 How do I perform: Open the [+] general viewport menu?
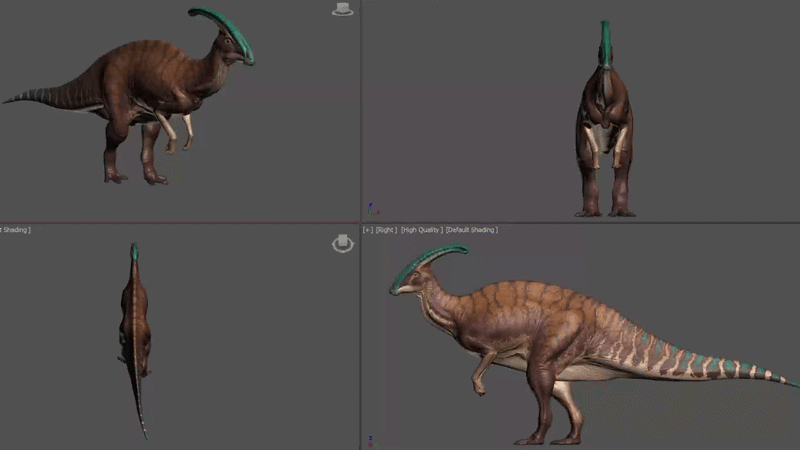tap(368, 230)
